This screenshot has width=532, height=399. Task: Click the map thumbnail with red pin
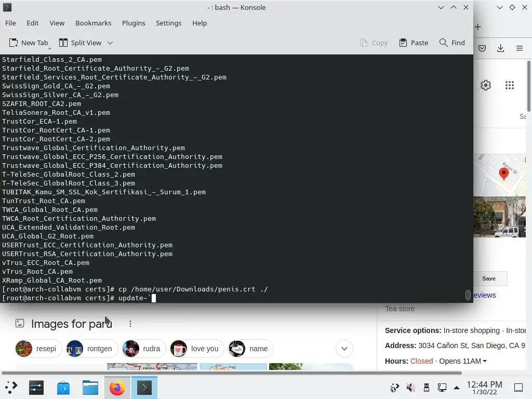(499, 175)
